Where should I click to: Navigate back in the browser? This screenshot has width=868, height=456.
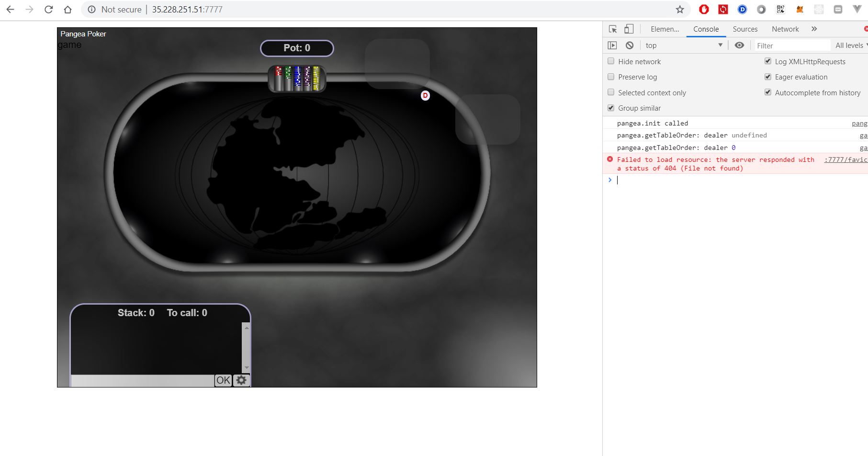coord(10,10)
